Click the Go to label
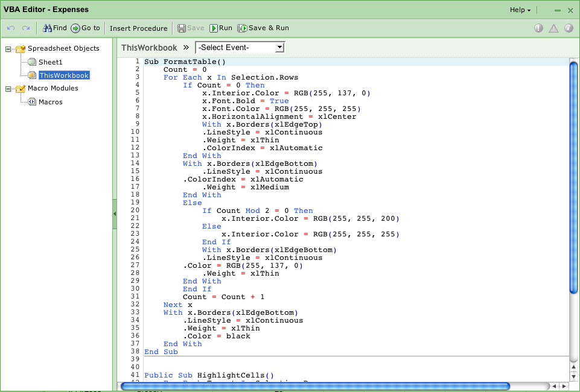 (x=91, y=28)
